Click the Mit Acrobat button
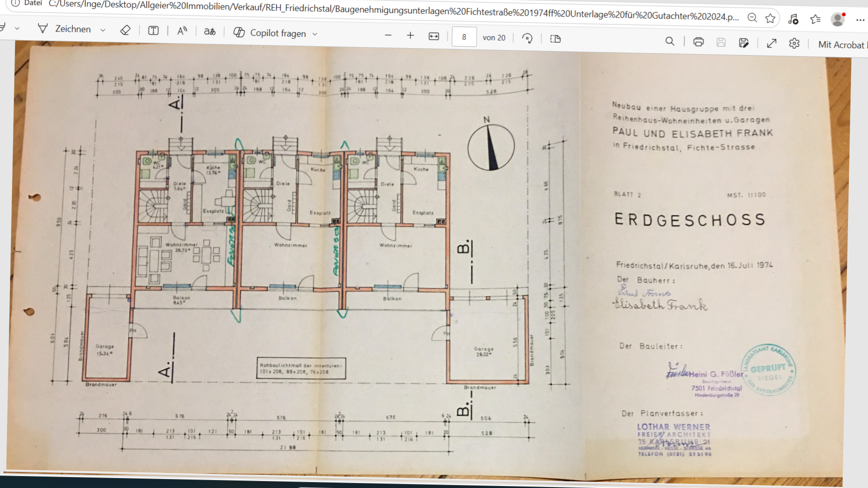The height and width of the screenshot is (488, 868). pyautogui.click(x=842, y=45)
